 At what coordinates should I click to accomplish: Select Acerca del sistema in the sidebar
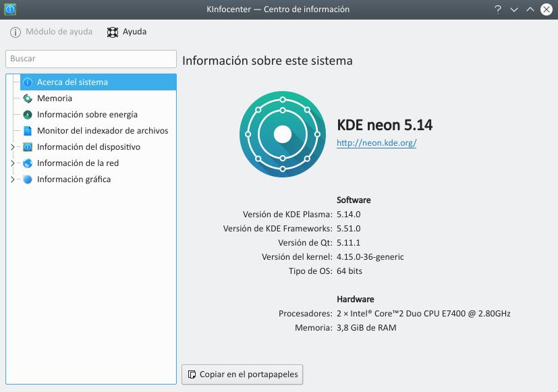click(99, 82)
